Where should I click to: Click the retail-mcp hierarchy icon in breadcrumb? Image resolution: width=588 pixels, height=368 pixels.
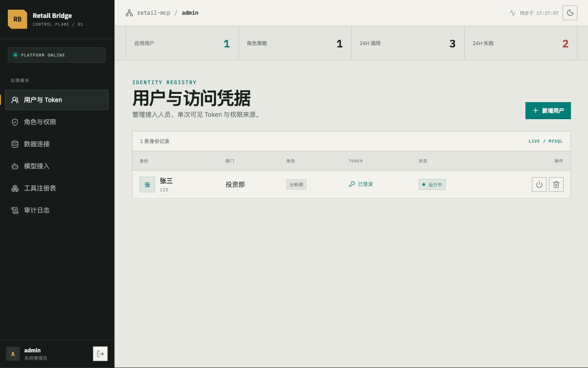coord(129,13)
